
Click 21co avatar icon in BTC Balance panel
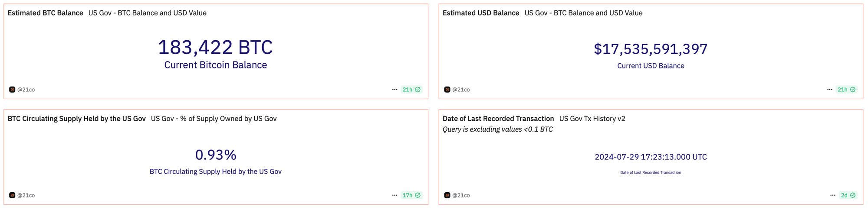pyautogui.click(x=12, y=90)
